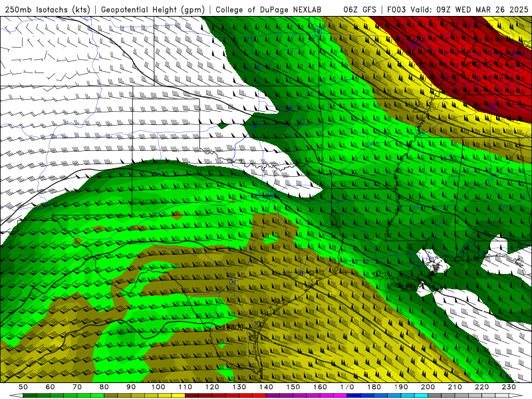Click the 230 value on the color scale

509,387
